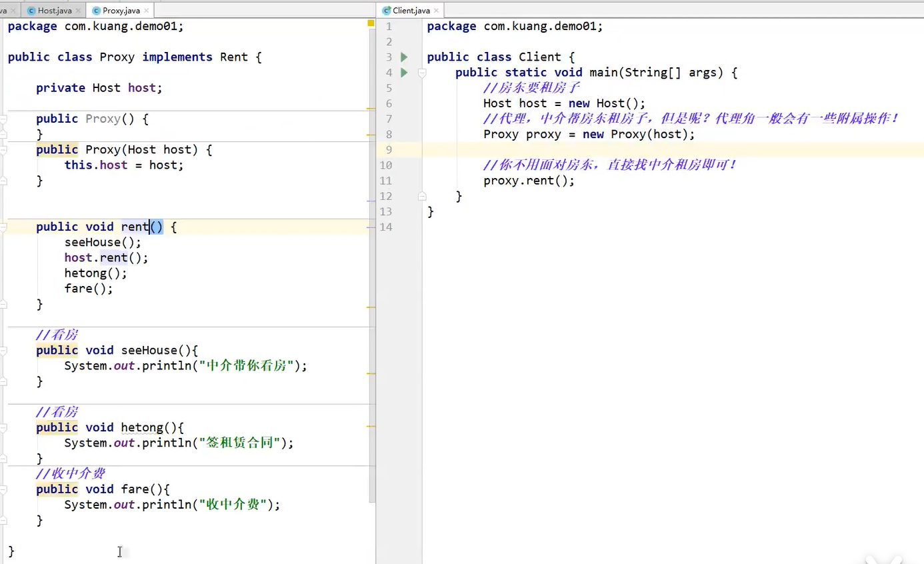Click 'public static void main' signature line

[597, 73]
